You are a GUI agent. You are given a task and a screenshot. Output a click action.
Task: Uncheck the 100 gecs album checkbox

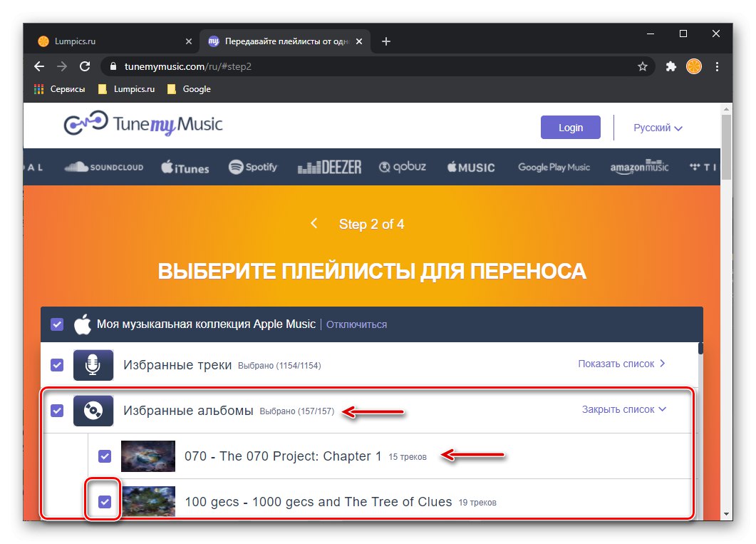click(x=105, y=502)
